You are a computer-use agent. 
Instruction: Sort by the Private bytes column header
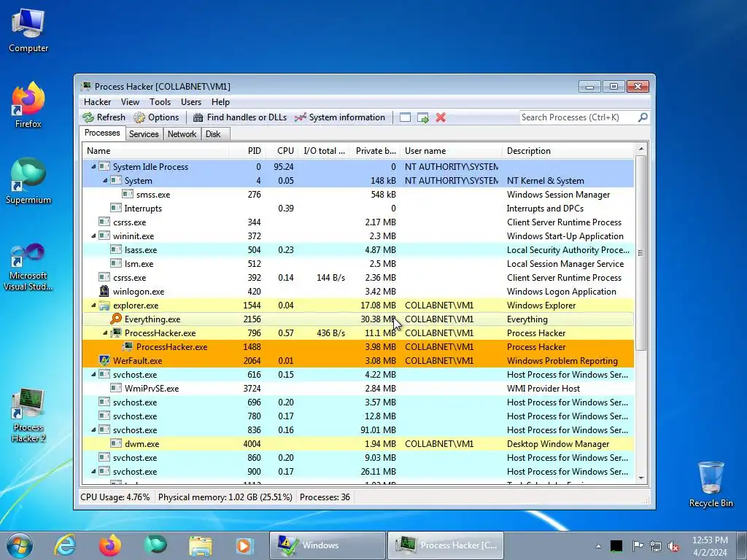pyautogui.click(x=375, y=150)
